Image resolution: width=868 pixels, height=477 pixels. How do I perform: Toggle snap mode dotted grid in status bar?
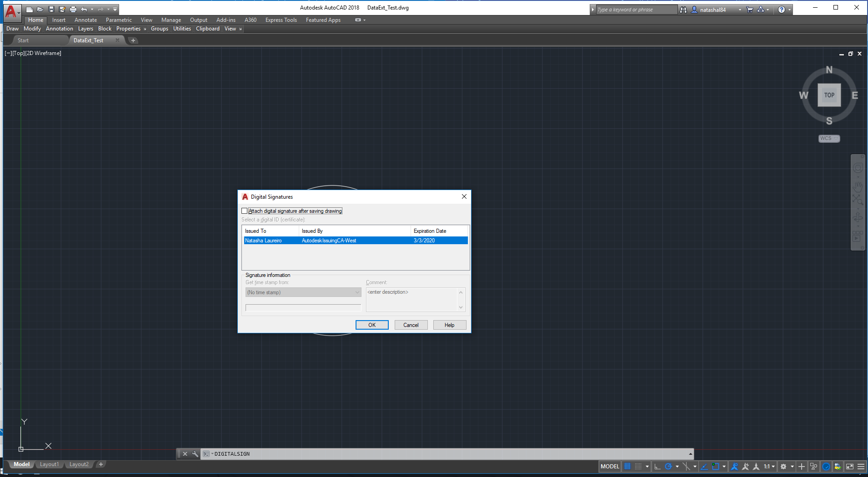point(638,467)
